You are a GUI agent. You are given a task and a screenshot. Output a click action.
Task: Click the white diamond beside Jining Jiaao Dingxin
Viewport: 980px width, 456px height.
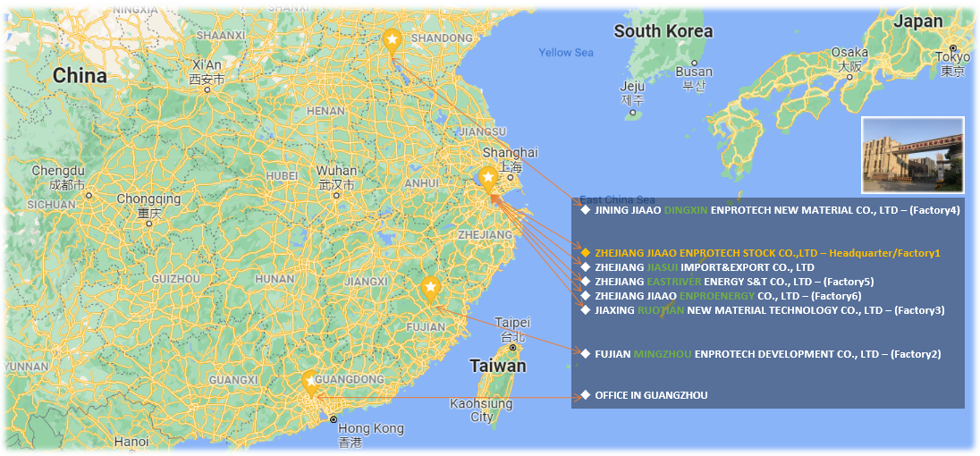click(585, 210)
